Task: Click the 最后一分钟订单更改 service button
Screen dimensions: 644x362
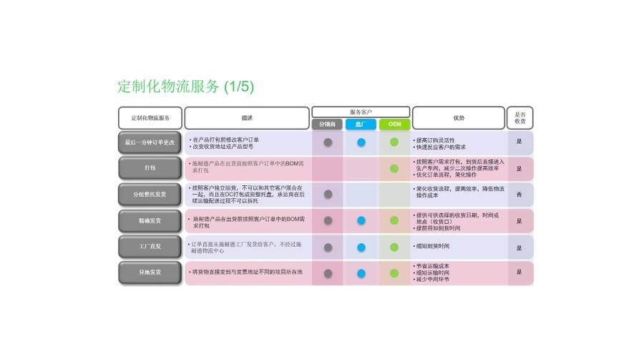Action: tap(150, 142)
